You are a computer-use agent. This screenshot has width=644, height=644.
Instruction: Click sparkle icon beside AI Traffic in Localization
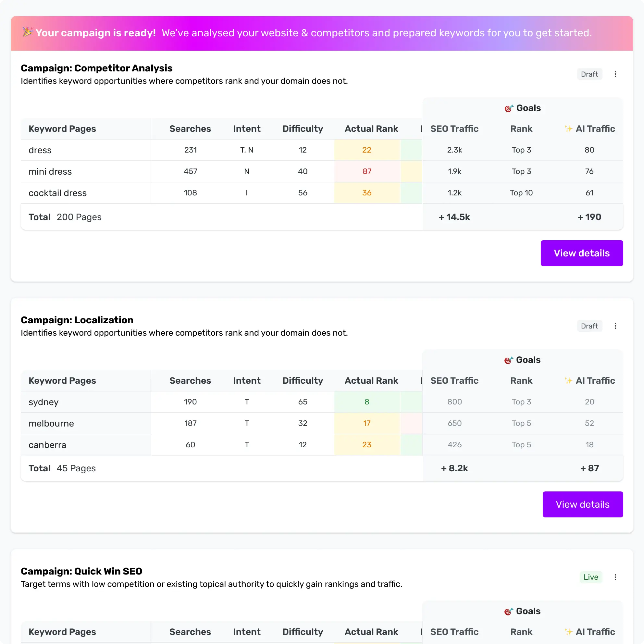[568, 381]
